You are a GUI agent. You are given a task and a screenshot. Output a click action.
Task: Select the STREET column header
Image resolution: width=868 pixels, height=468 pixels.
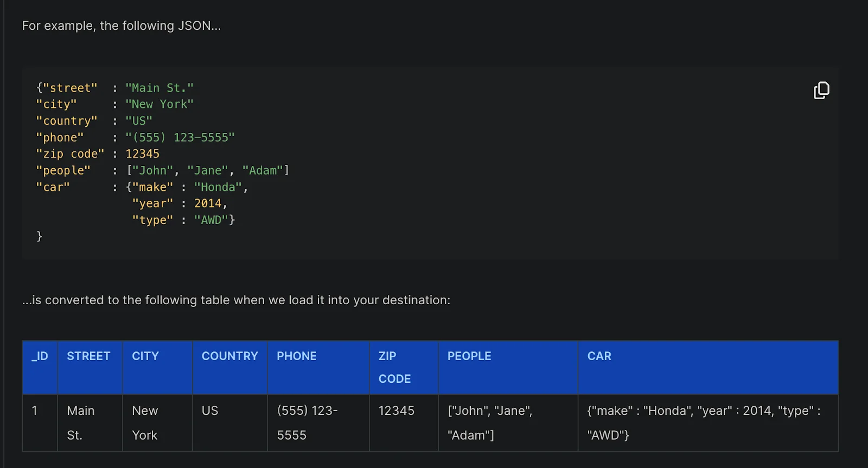(x=88, y=356)
